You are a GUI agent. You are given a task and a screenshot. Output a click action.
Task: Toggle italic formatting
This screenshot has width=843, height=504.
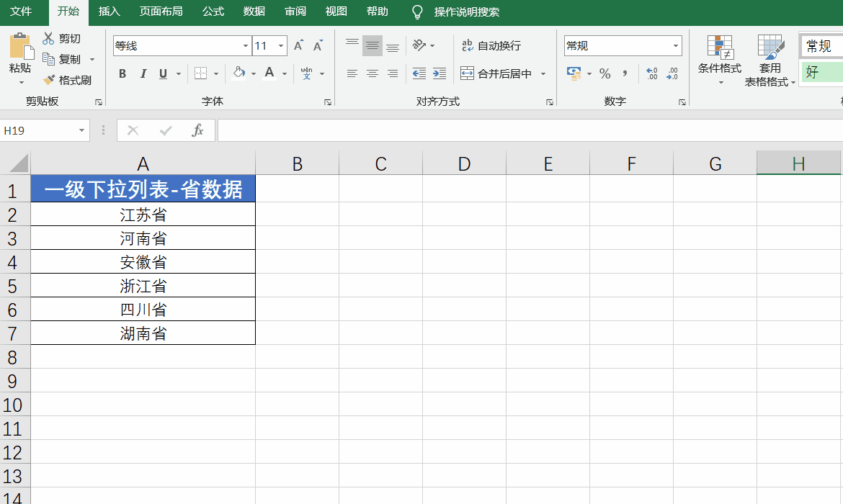143,73
